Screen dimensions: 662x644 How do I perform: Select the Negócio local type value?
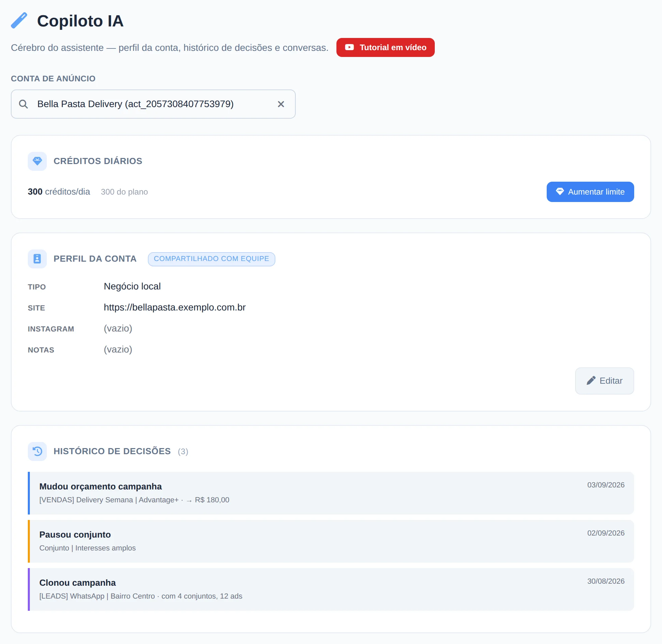(132, 286)
